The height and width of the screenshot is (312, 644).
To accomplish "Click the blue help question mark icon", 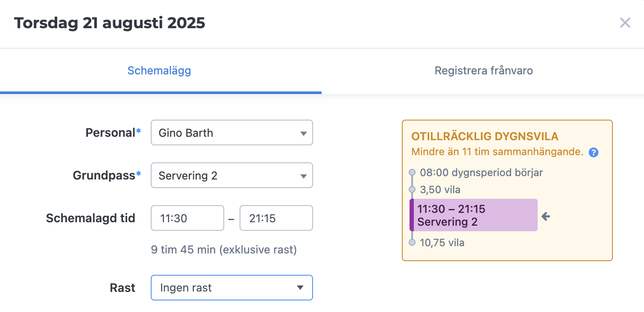I will click(x=593, y=152).
